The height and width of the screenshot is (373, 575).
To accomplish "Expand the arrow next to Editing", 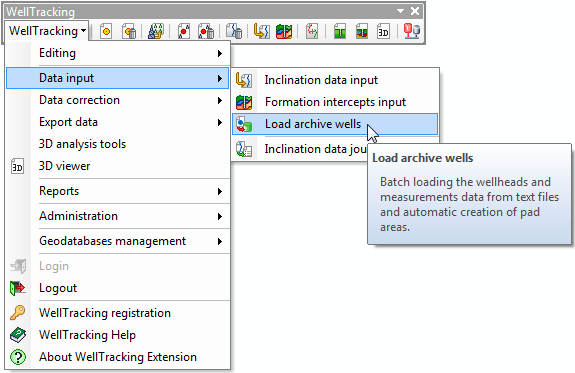I will [x=220, y=54].
